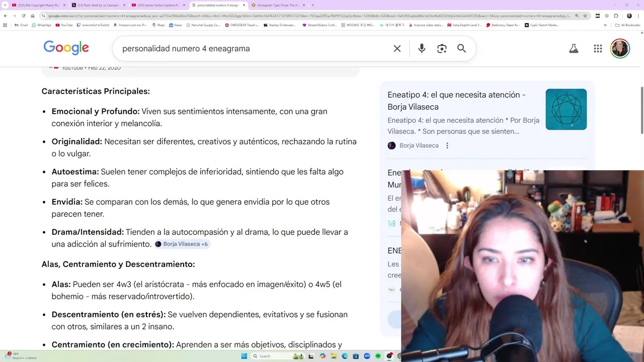
Task: Open the OBS icon in the taskbar
Action: point(389,356)
